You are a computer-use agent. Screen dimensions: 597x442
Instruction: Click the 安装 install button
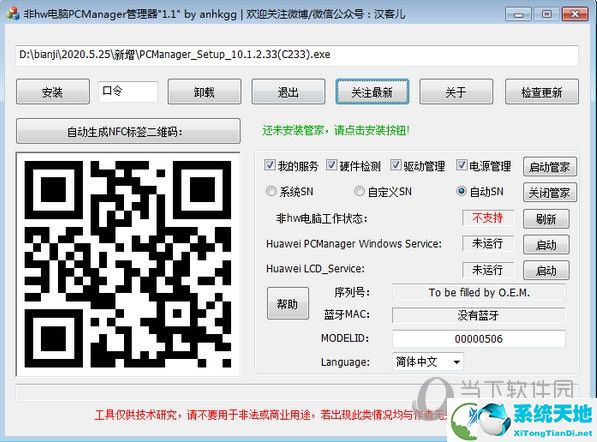tap(53, 92)
